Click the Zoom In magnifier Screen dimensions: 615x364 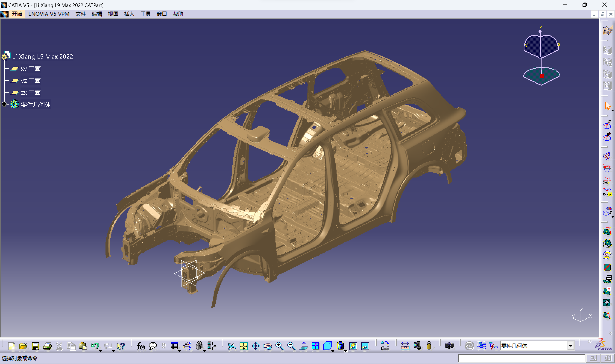280,346
